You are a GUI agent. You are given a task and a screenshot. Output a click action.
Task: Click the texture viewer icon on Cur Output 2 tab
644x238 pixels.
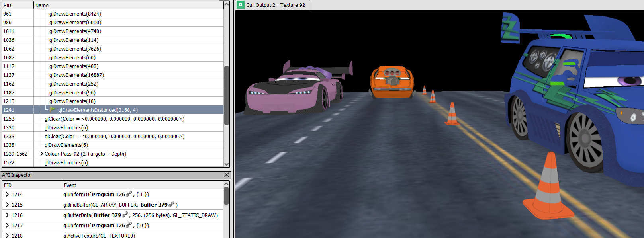click(x=241, y=5)
